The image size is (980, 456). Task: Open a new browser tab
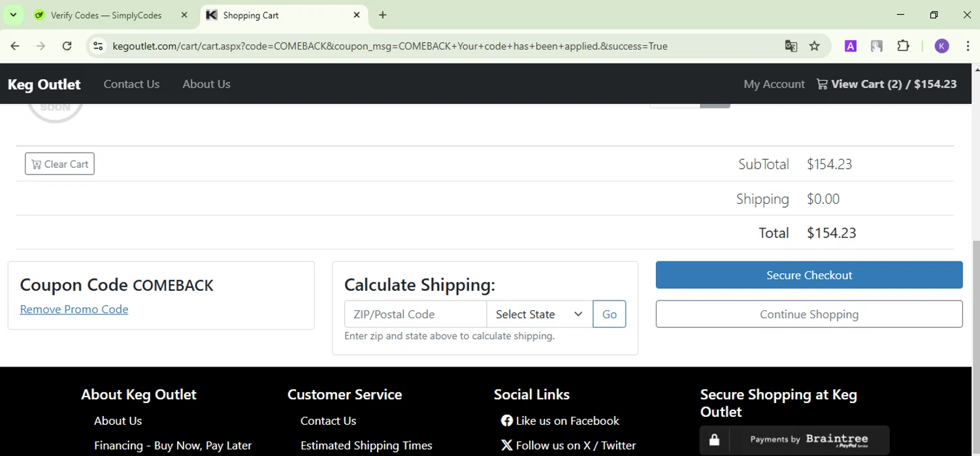[x=383, y=15]
